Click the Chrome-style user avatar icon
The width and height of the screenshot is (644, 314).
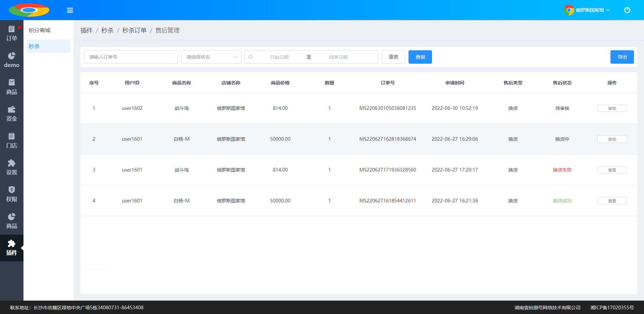[569, 10]
